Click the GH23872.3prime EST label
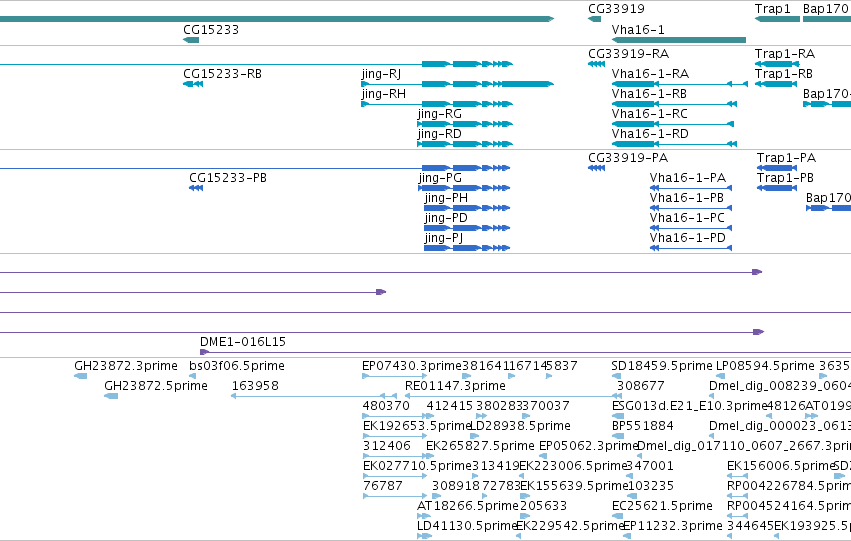This screenshot has height=541, width=851. click(126, 366)
